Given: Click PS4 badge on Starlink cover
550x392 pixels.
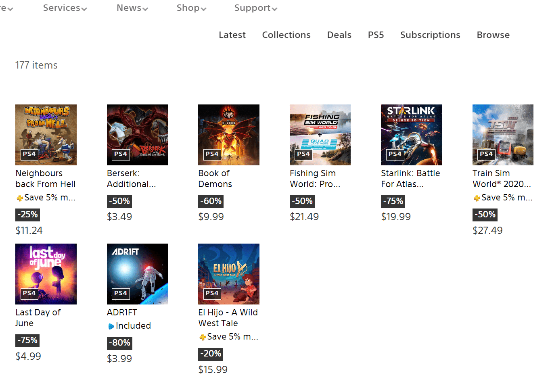Looking at the screenshot, I should point(395,154).
